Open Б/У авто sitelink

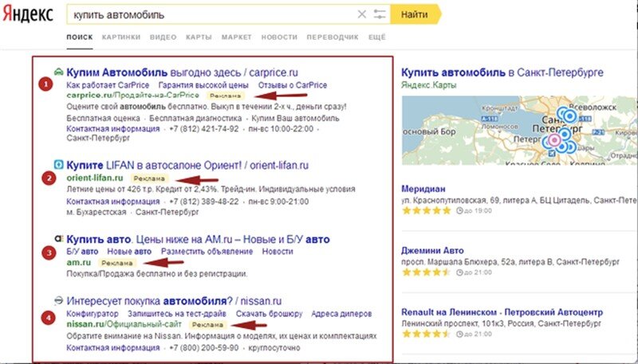(x=82, y=252)
